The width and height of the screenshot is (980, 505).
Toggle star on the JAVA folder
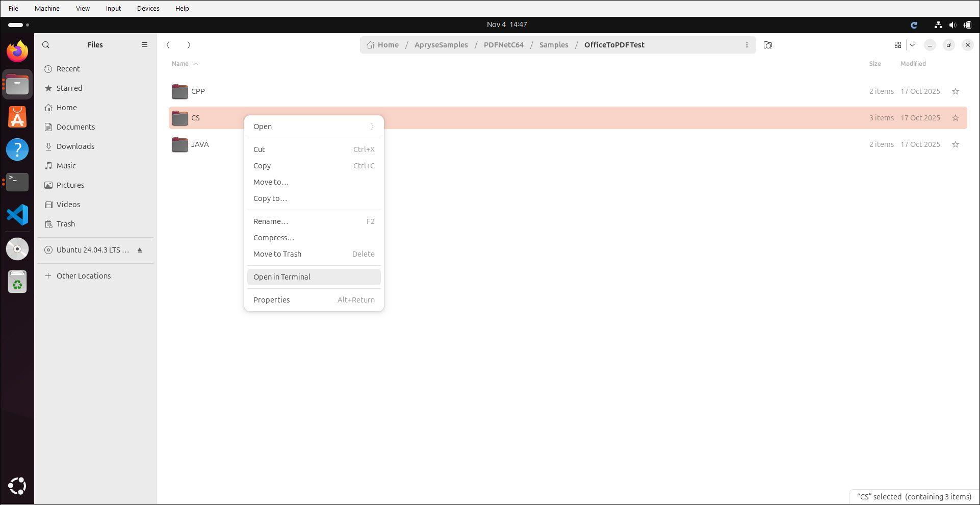(955, 144)
